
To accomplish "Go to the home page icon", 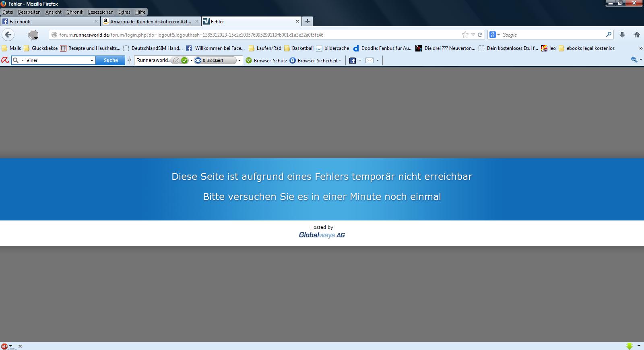I will pos(637,35).
